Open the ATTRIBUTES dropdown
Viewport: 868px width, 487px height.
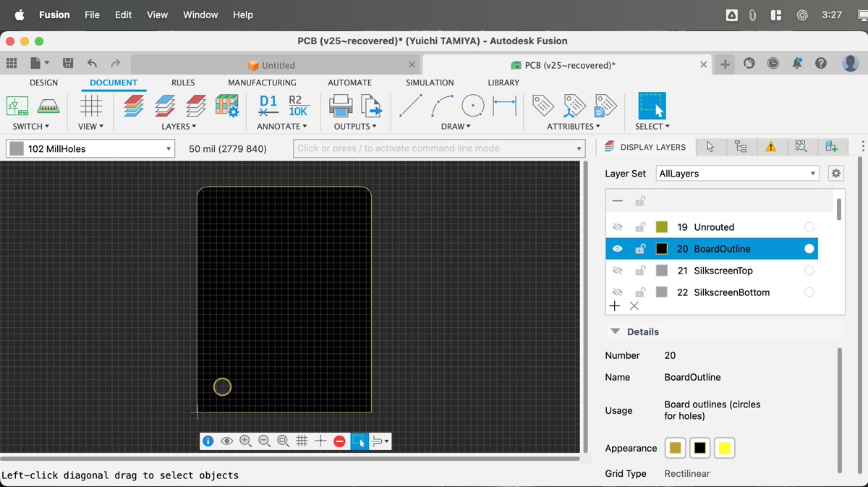coord(574,126)
